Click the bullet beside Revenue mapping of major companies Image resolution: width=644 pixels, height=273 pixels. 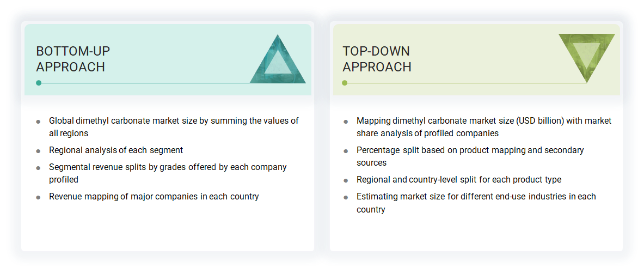pos(39,197)
